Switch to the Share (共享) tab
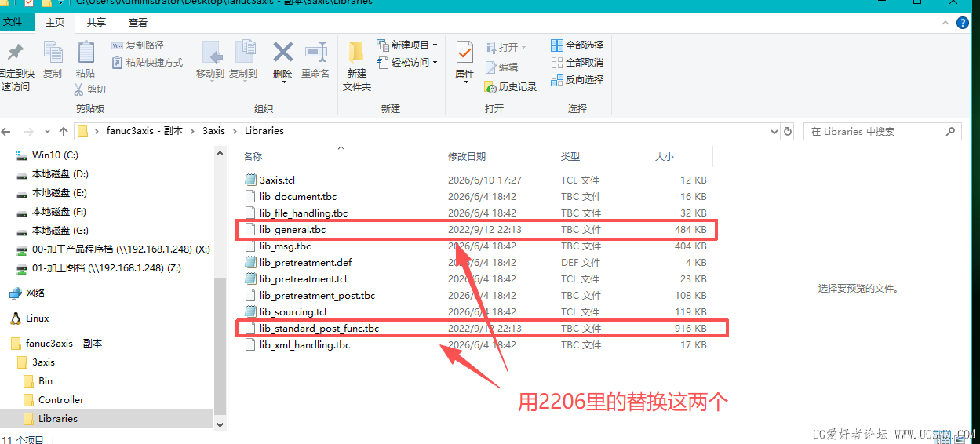 97,23
